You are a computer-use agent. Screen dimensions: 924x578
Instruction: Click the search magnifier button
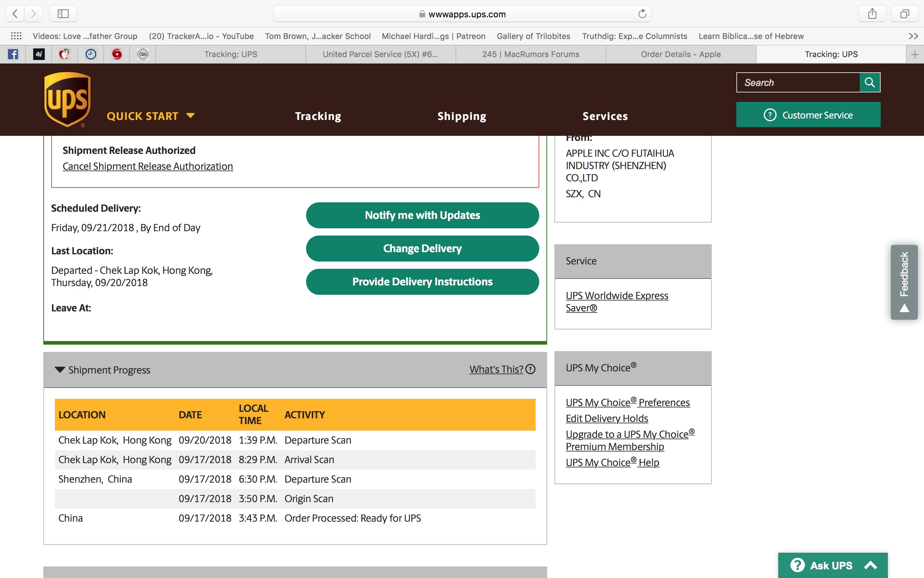pos(870,82)
